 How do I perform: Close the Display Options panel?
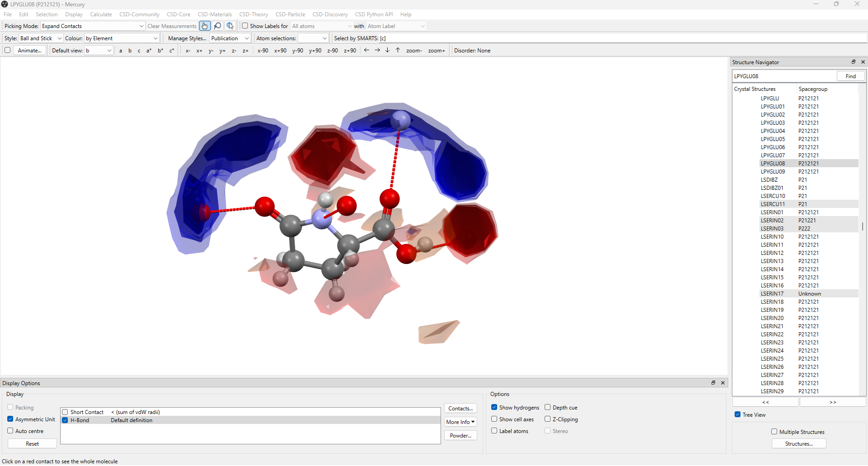(723, 383)
